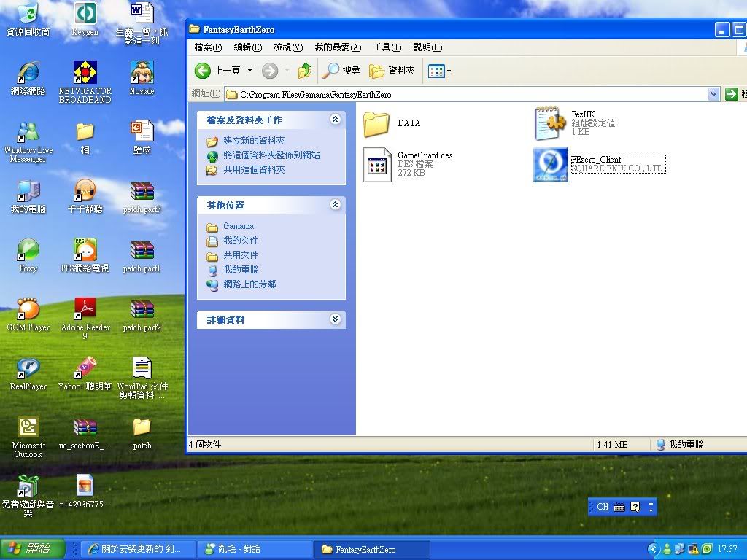Open the Views button dropdown
Viewport: 747px width, 560px height.
[x=449, y=71]
